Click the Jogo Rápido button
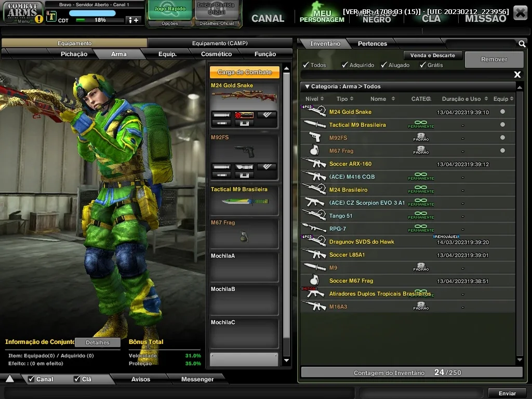Viewport: 532px width, 399px height. pos(170,10)
